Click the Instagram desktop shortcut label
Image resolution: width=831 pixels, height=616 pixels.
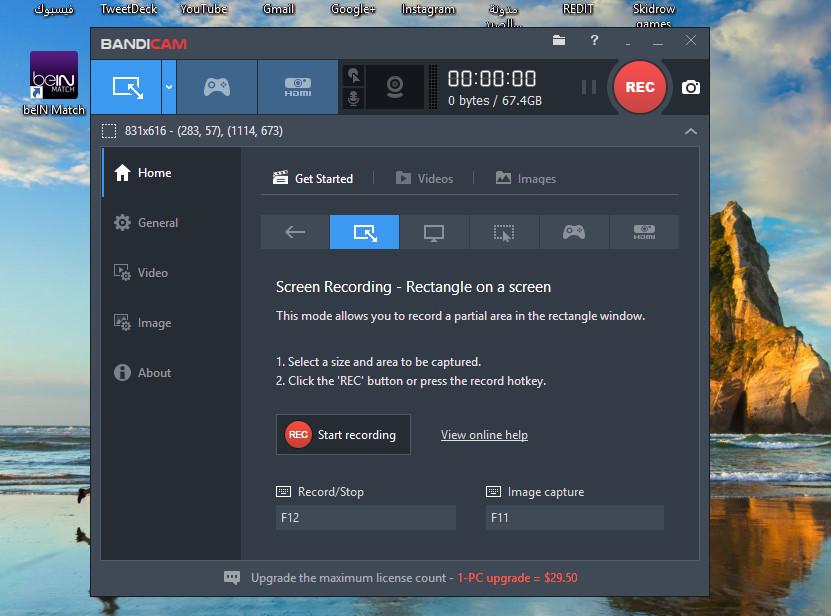(428, 9)
